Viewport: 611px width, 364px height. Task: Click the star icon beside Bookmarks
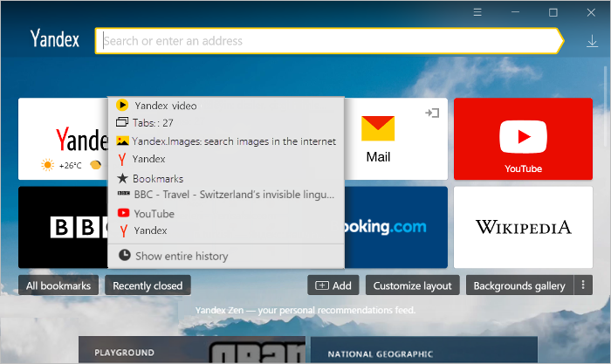pos(122,178)
